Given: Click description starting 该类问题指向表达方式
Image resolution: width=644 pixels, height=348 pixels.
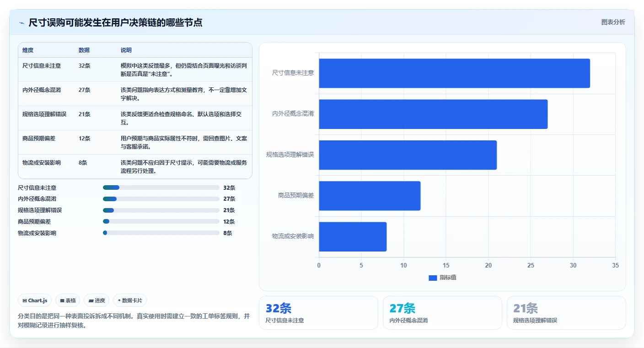Looking at the screenshot, I should tap(183, 94).
